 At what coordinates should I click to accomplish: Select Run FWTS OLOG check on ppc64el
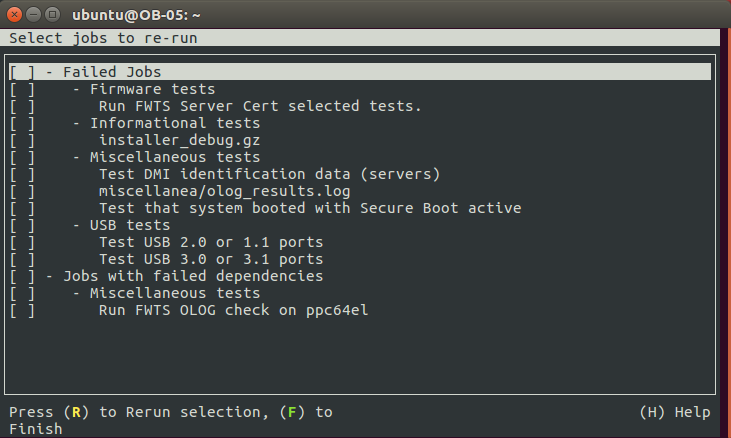click(234, 310)
